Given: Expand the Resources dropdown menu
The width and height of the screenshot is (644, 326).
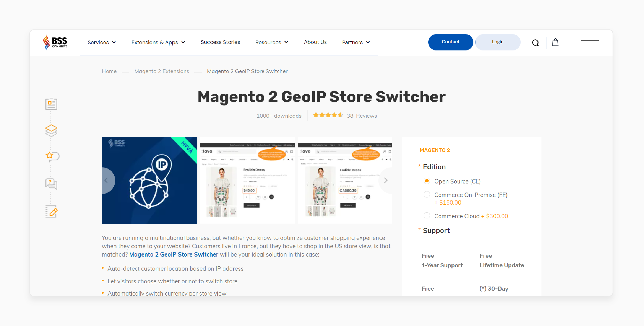Looking at the screenshot, I should pos(272,42).
